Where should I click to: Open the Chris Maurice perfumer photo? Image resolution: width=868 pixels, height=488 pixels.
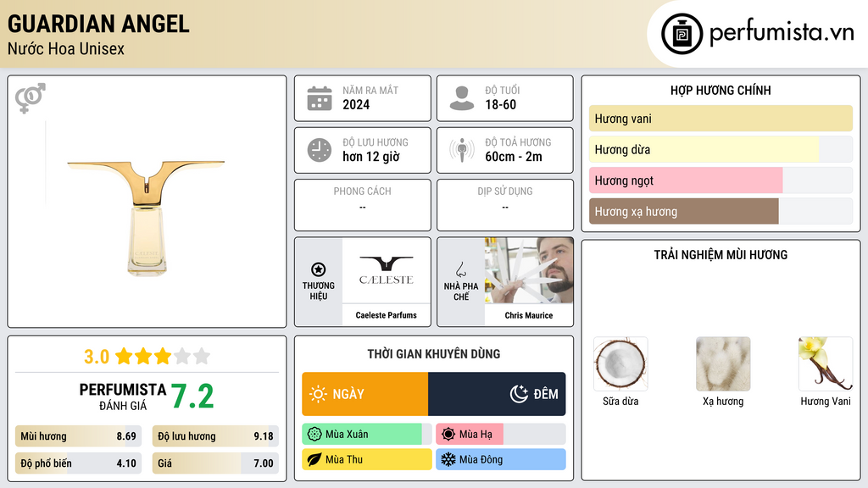(x=529, y=270)
